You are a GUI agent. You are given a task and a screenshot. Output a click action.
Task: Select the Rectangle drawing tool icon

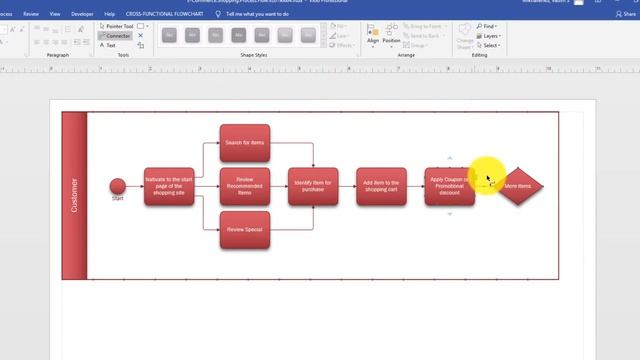point(141,26)
